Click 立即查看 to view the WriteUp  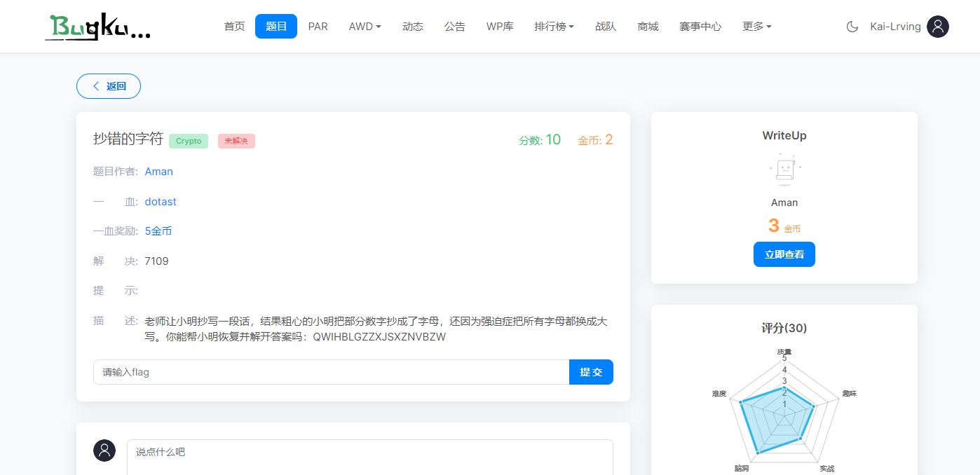point(784,254)
